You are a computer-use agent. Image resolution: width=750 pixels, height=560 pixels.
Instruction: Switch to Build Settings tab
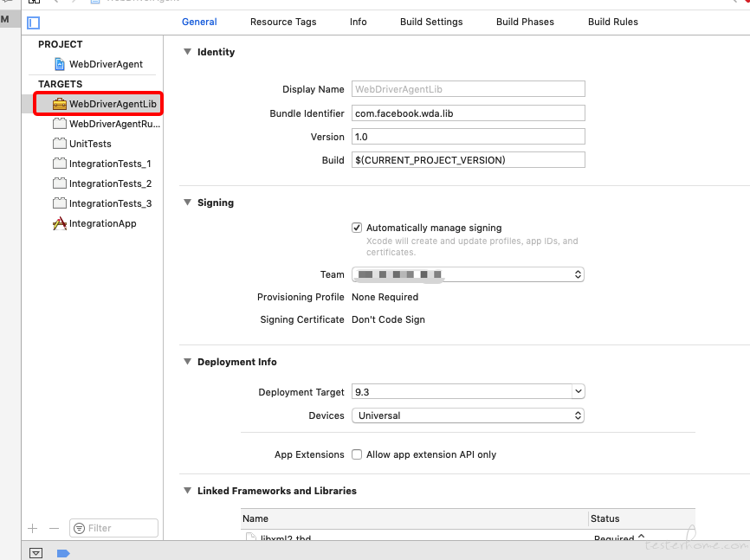pos(431,22)
